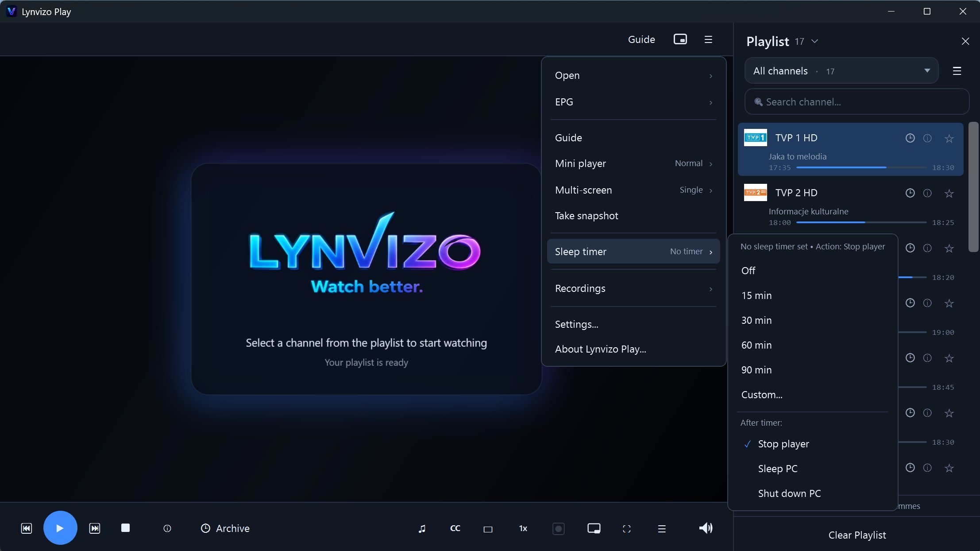Set sleep timer to 60 min

click(812, 345)
